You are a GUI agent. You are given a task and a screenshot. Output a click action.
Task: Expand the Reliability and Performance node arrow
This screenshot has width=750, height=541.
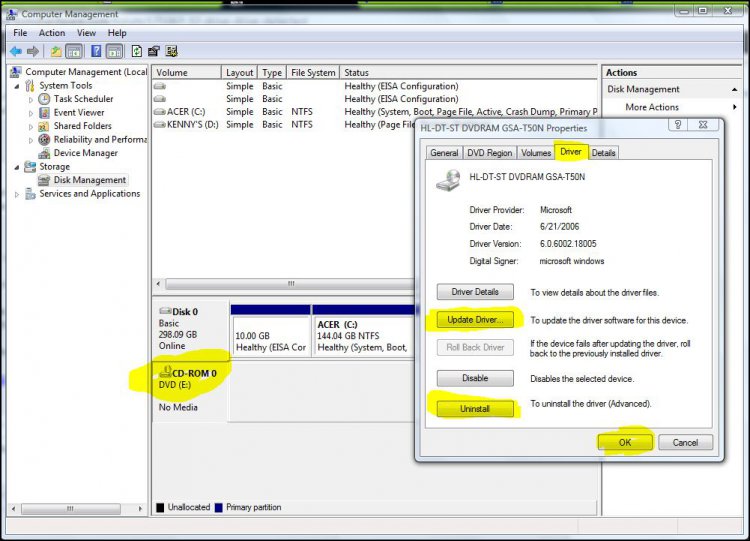(x=31, y=140)
